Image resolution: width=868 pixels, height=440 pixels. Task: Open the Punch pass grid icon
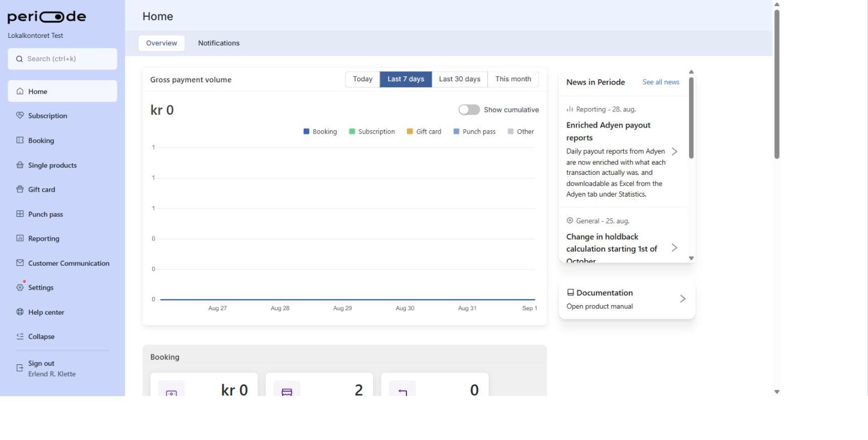tap(20, 214)
